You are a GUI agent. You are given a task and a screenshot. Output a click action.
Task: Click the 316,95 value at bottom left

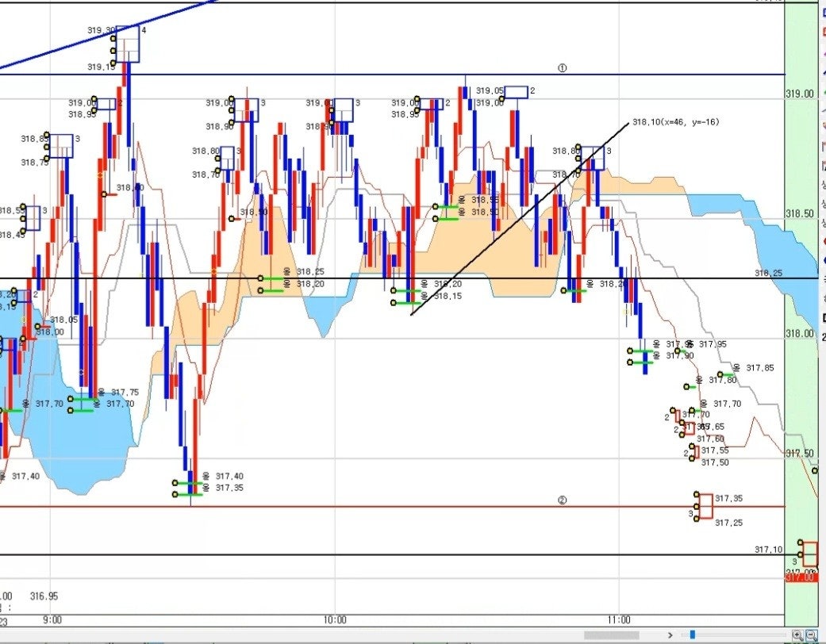44,596
